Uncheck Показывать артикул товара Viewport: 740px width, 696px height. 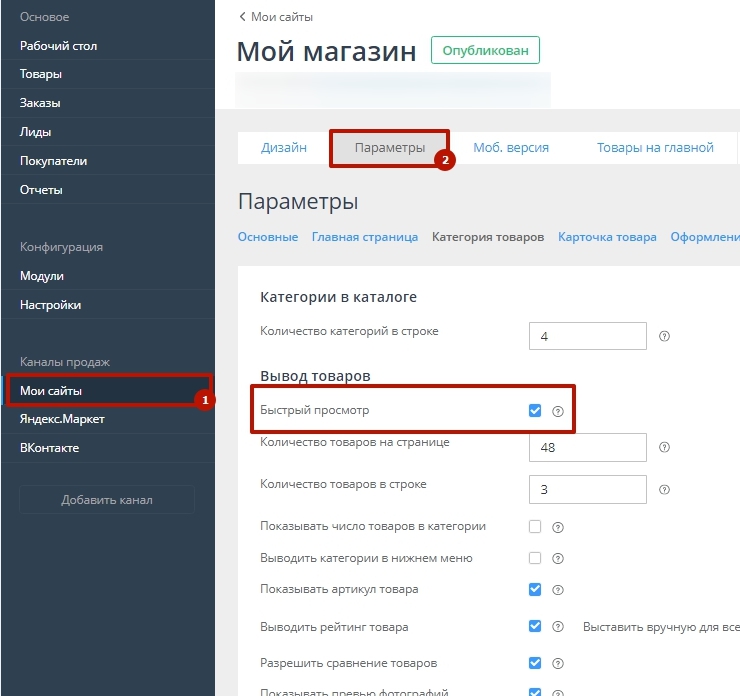(x=535, y=589)
